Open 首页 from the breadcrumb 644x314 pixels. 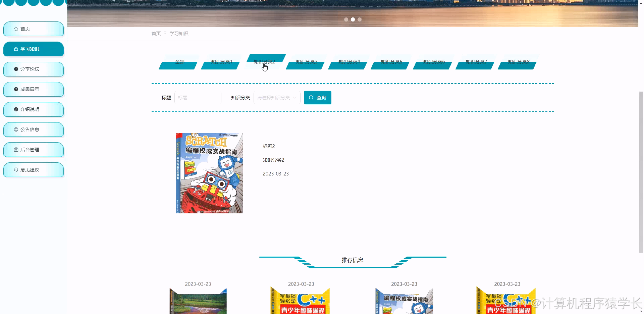156,33
